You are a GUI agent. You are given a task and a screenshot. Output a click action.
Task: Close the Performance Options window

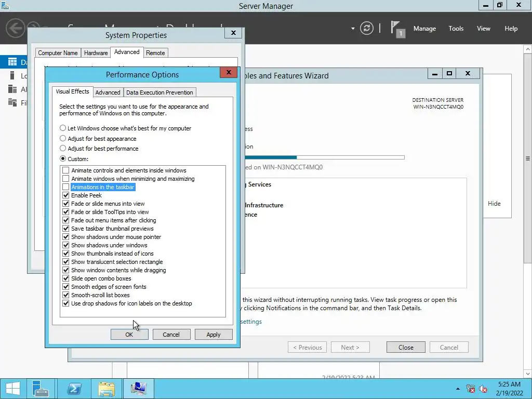click(229, 72)
